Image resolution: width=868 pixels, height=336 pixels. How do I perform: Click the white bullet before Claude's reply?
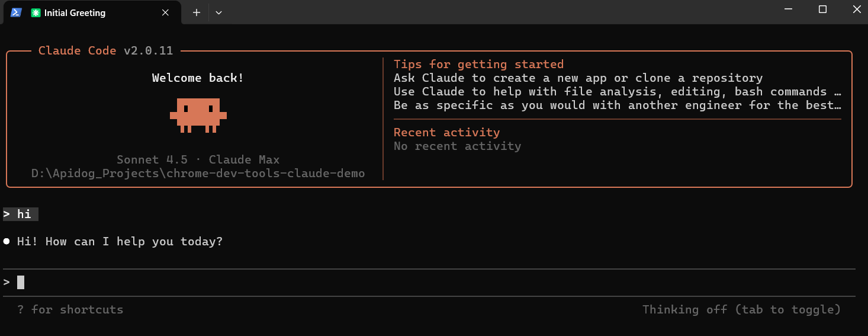coord(7,241)
